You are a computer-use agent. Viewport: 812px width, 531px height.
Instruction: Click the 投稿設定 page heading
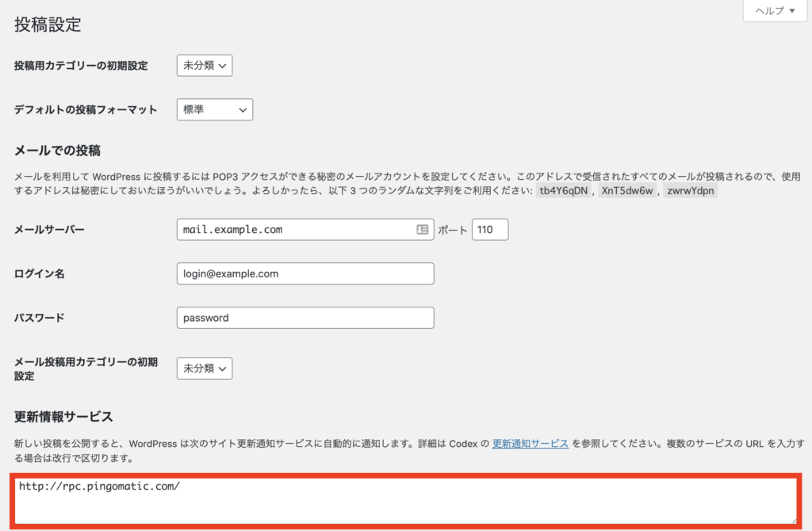tap(48, 25)
